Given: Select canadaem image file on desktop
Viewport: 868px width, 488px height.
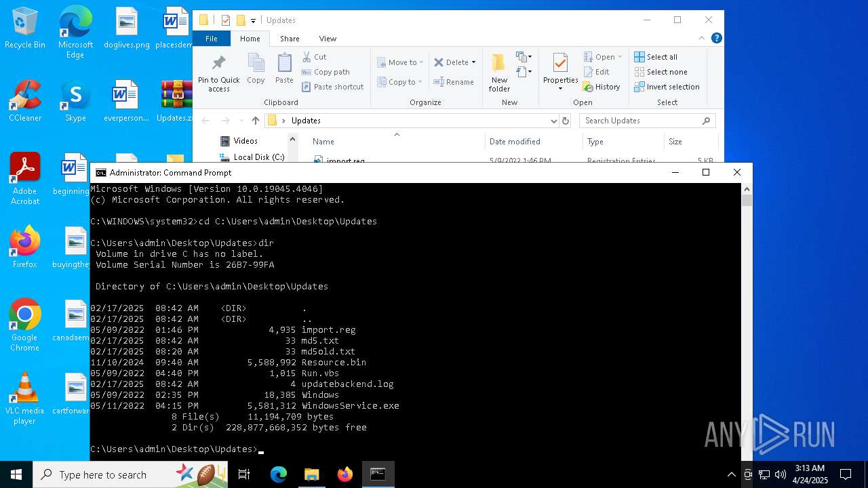Looking at the screenshot, I should pos(73,321).
